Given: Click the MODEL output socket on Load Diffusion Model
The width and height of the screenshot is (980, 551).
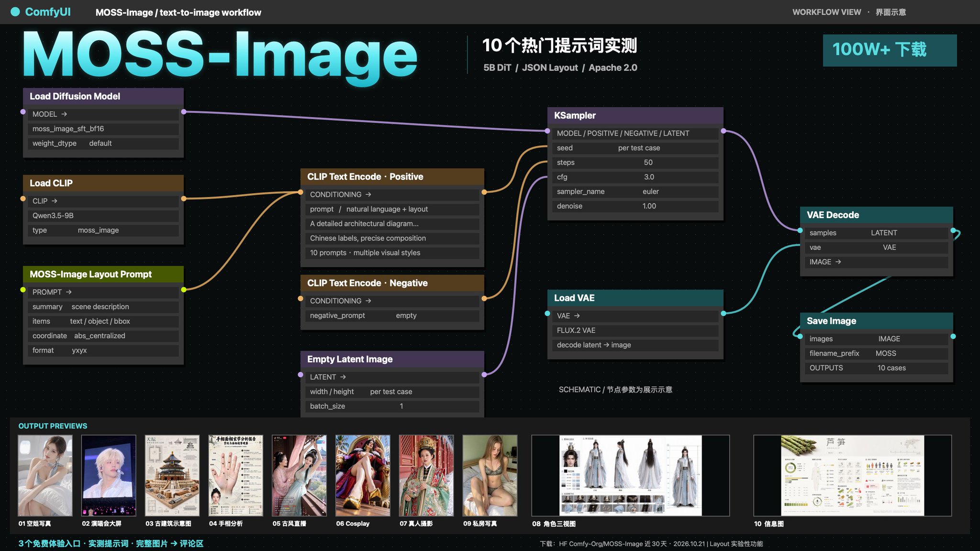Looking at the screenshot, I should tap(184, 112).
